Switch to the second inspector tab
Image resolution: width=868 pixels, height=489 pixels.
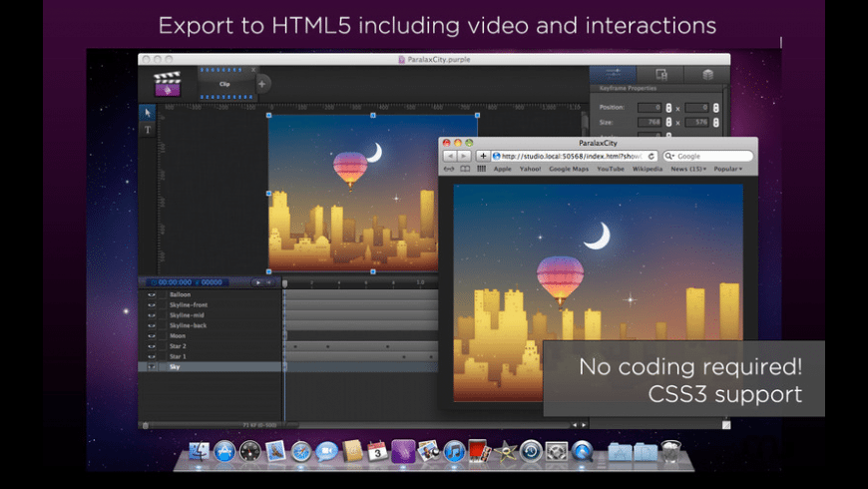(x=660, y=74)
